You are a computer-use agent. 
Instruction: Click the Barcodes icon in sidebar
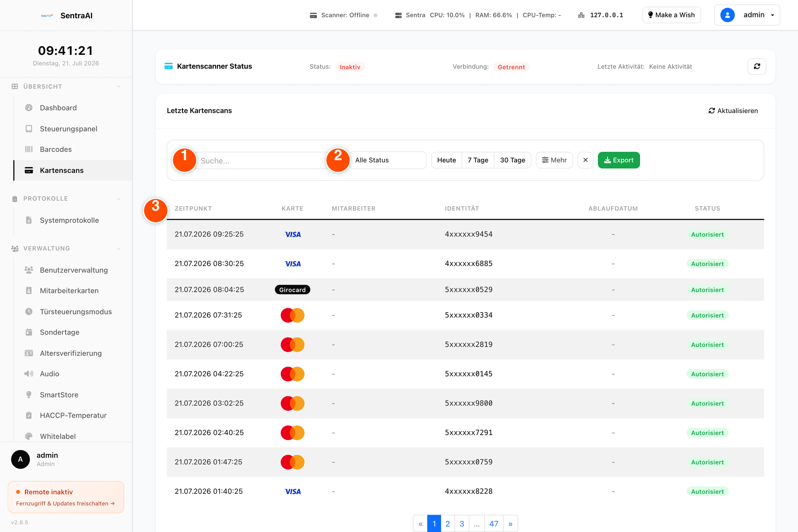click(x=29, y=149)
